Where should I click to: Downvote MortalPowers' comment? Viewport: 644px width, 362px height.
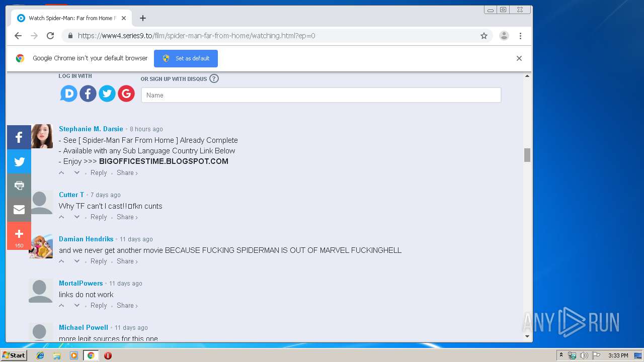coord(77,305)
